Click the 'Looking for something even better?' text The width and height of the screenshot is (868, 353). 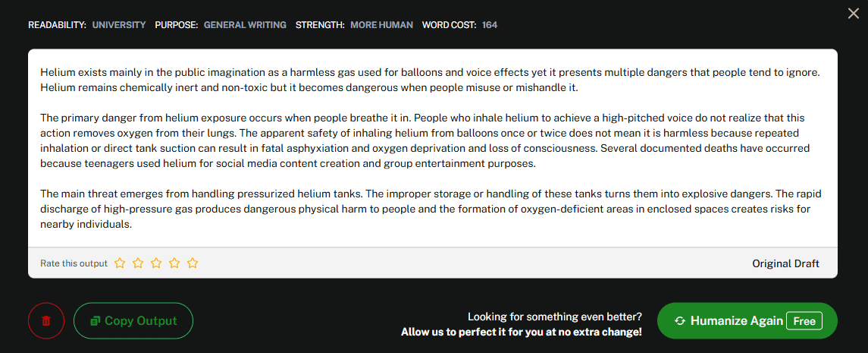pyautogui.click(x=555, y=317)
